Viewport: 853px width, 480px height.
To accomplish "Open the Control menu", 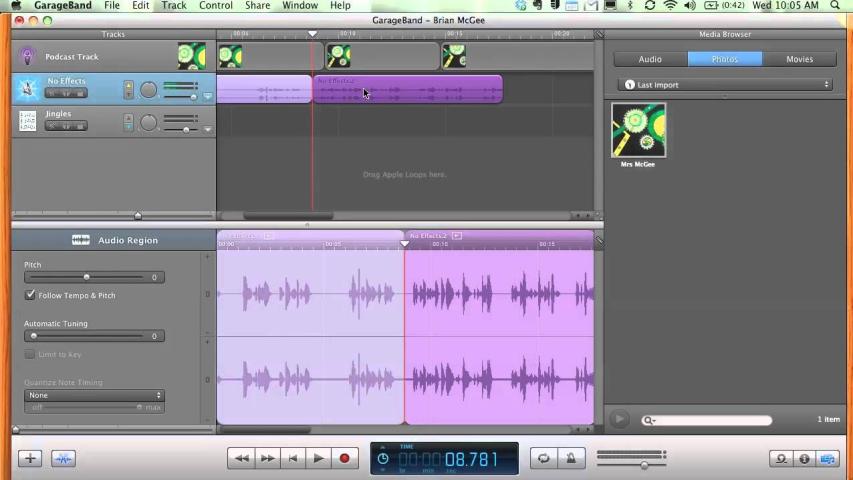I will coord(215,6).
